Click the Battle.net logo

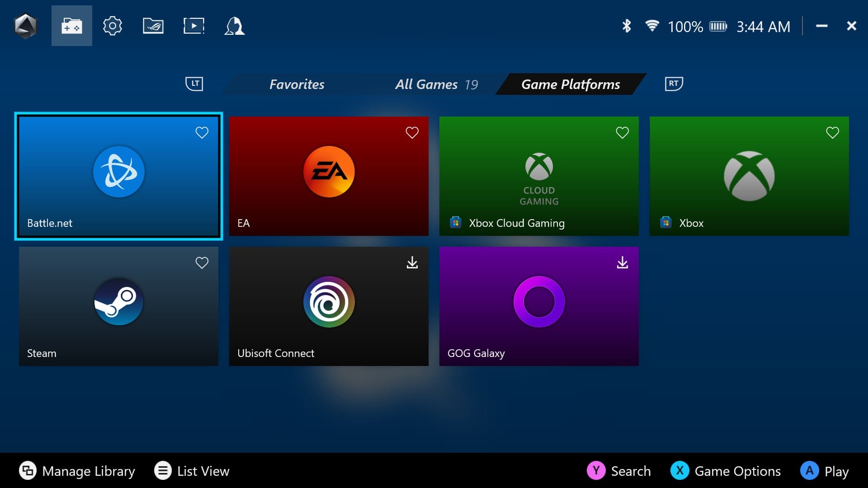pyautogui.click(x=119, y=172)
